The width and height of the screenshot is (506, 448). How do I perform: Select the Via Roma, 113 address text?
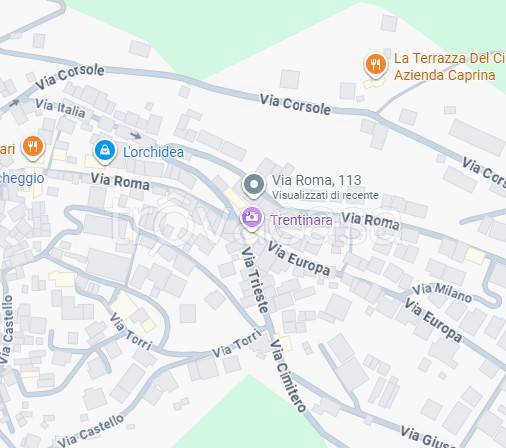pyautogui.click(x=317, y=180)
